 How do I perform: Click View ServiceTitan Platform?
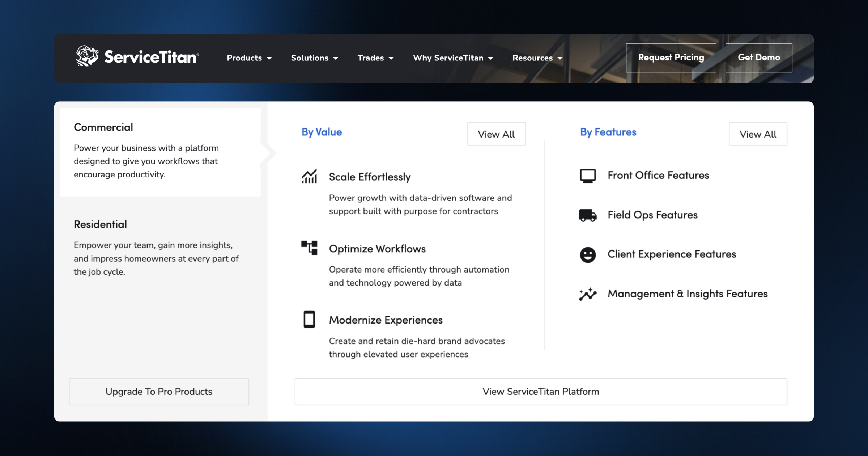[540, 391]
